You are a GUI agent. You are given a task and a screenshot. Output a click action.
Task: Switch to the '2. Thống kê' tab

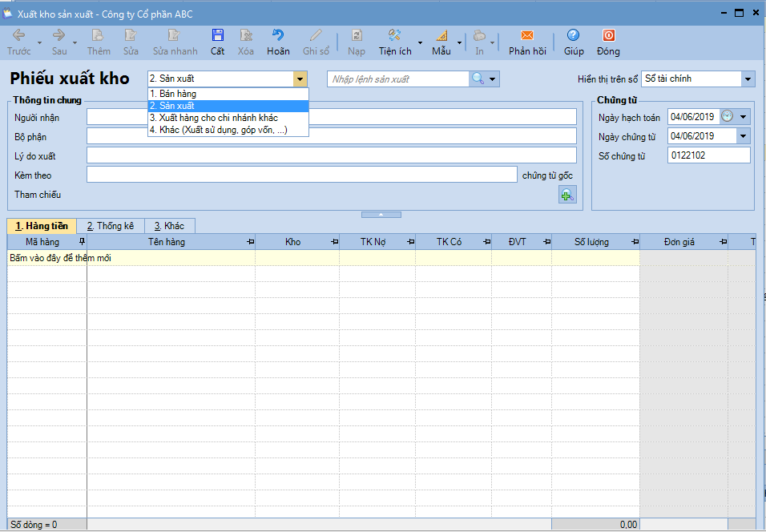[111, 226]
